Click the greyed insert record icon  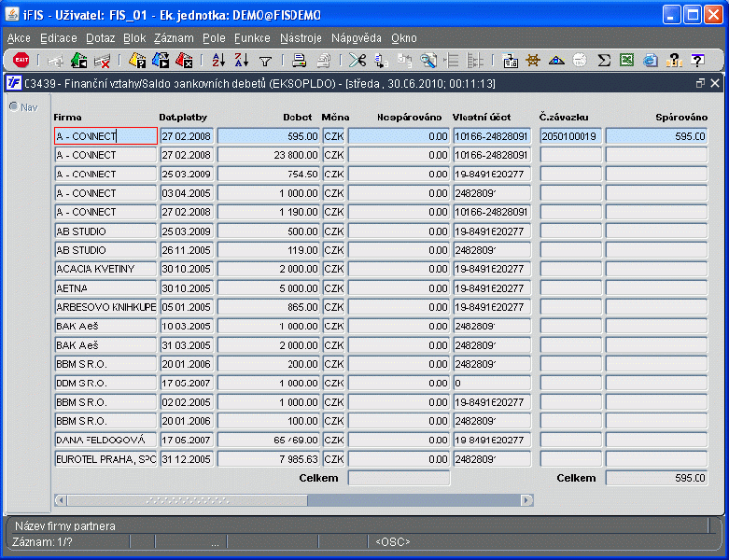coord(56,61)
